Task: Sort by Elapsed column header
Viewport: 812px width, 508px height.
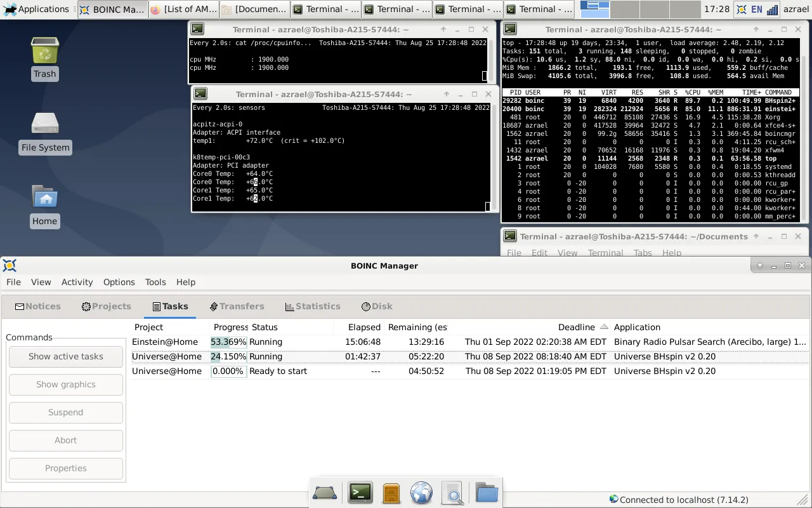Action: coord(358,327)
